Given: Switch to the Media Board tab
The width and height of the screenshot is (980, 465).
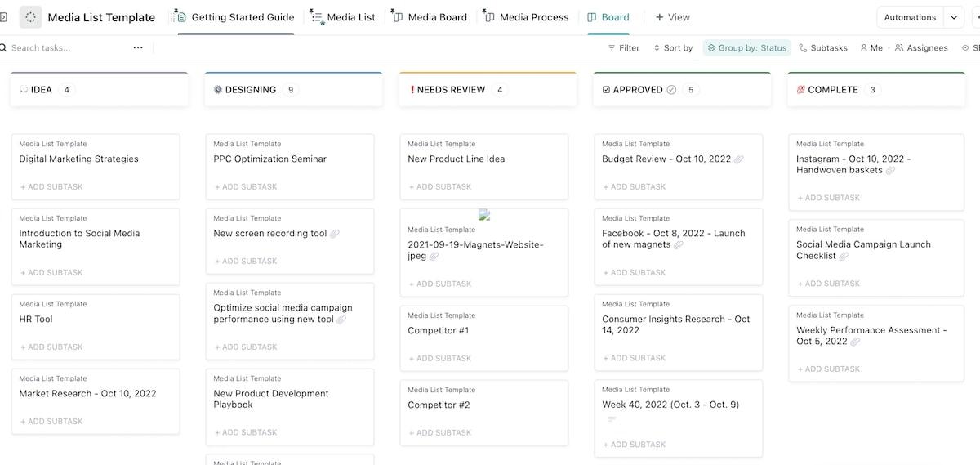Looking at the screenshot, I should pos(430,17).
